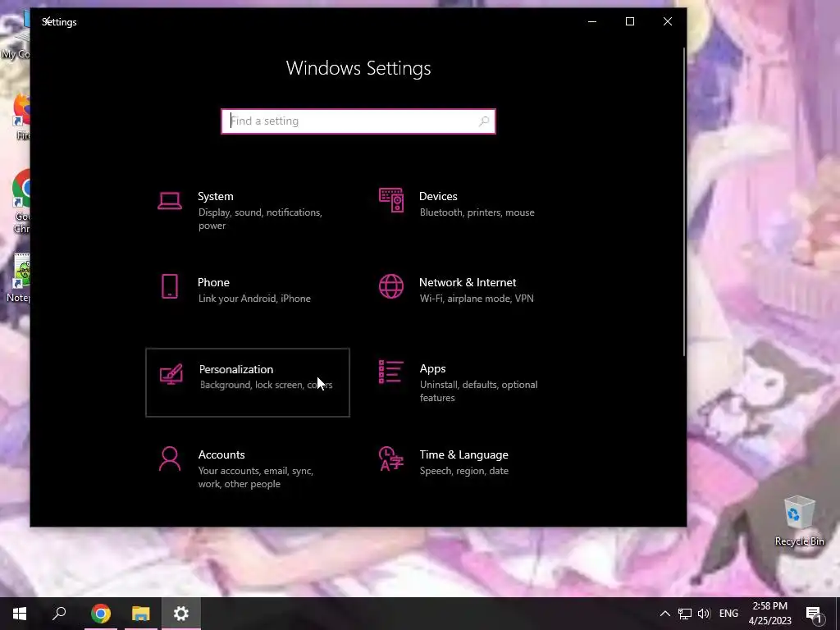840x630 pixels.
Task: Open the volume speaker tray icon
Action: click(704, 614)
